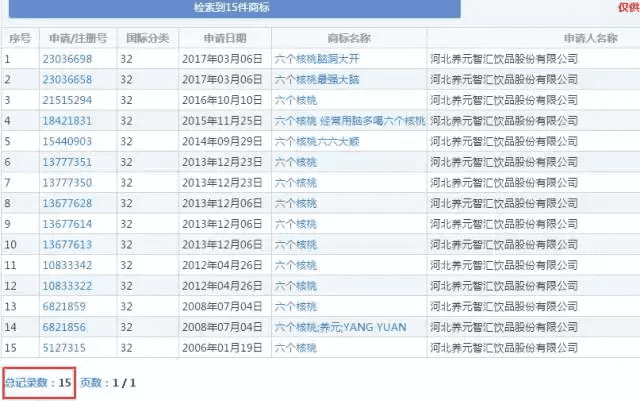Open trademark 六个核桃;养元;YANG YUAN

pos(340,327)
